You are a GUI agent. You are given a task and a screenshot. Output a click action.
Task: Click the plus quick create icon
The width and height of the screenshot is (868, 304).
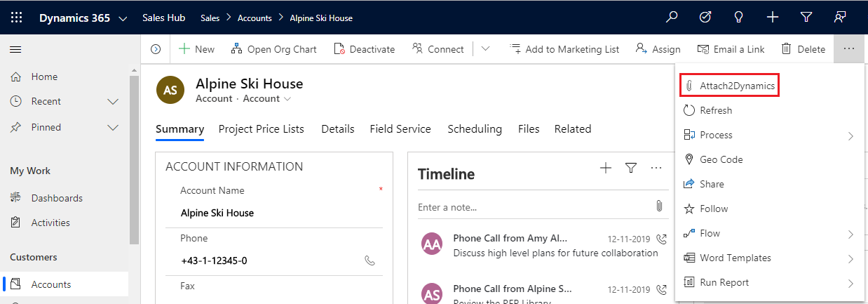tap(773, 18)
